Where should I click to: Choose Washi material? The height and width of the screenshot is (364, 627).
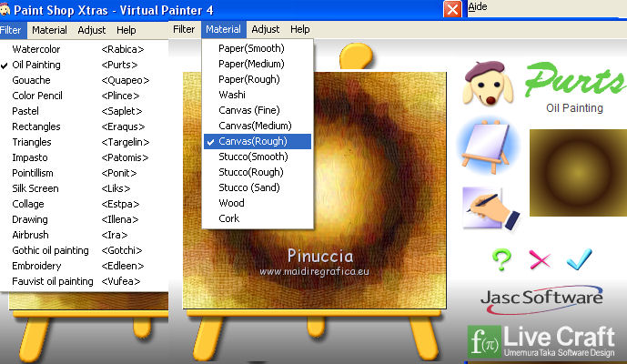(x=258, y=95)
